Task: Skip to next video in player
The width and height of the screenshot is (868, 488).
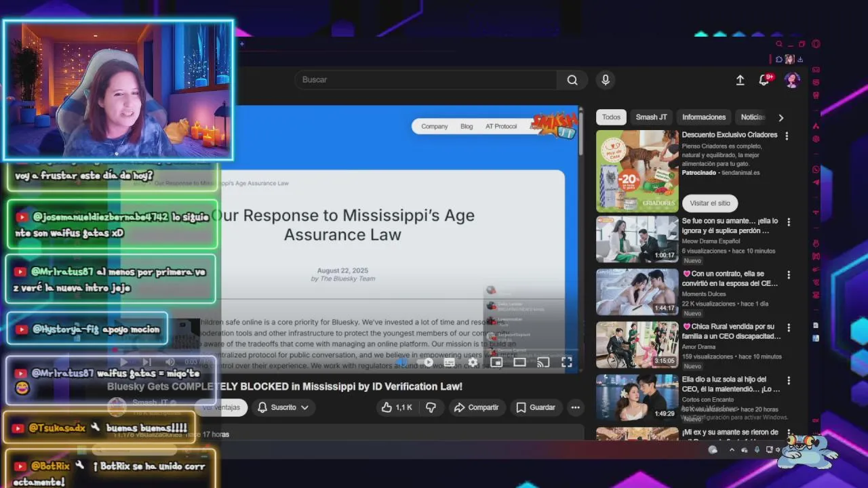Action: (146, 363)
